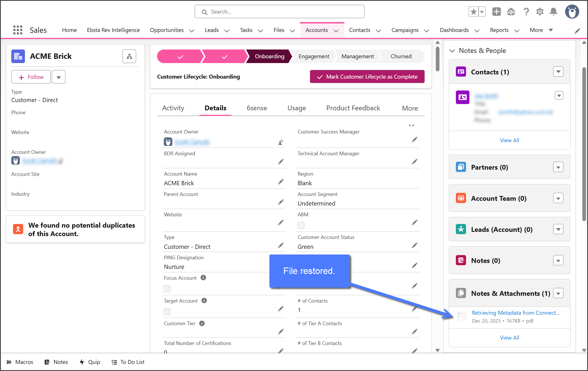Open the notifications bell
This screenshot has height=371, width=588.
[553, 12]
